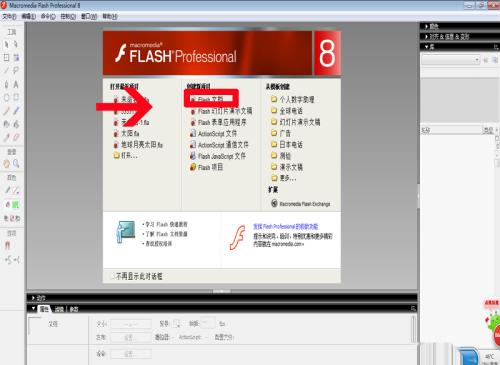This screenshot has width=500, height=365.
Task: Select the Text tool in the toolbox
Action: coord(16,84)
